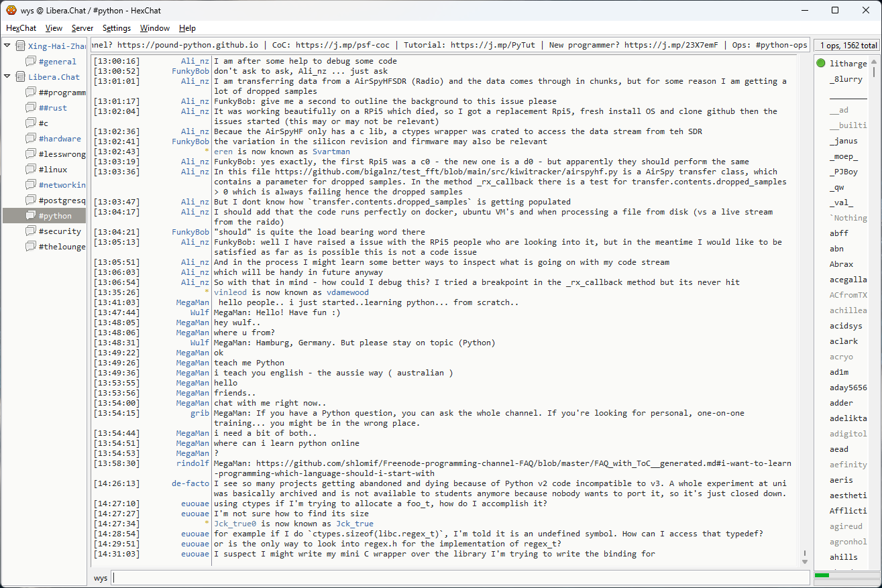Open the HexChat menu
This screenshot has width=882, height=588.
(x=21, y=28)
